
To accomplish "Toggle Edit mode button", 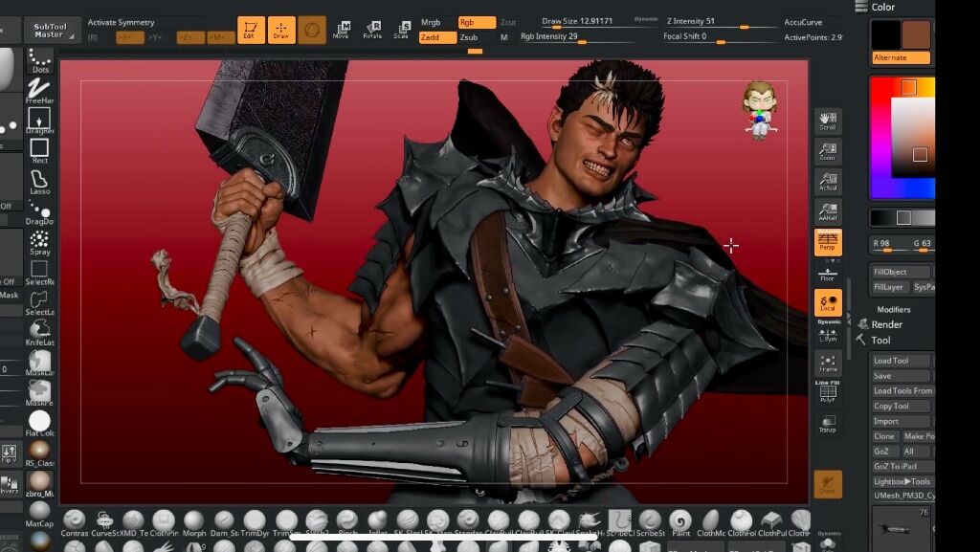I will click(251, 30).
